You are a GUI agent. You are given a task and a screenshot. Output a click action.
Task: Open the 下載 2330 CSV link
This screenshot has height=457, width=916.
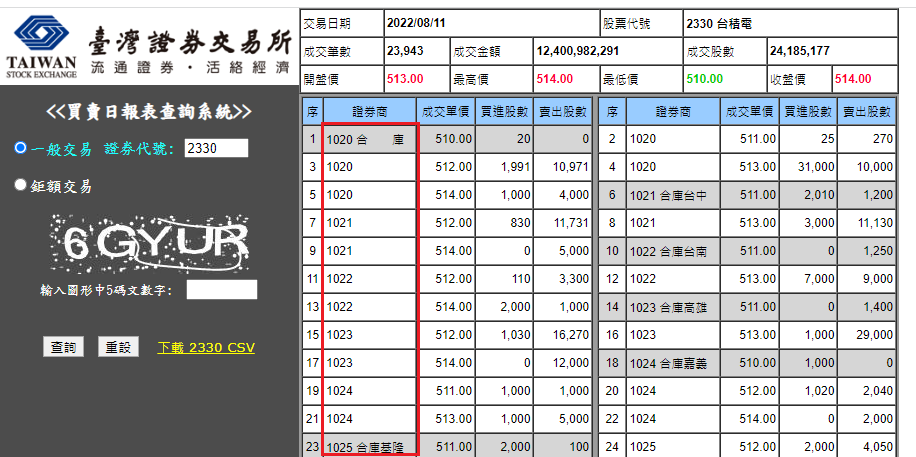click(x=206, y=348)
